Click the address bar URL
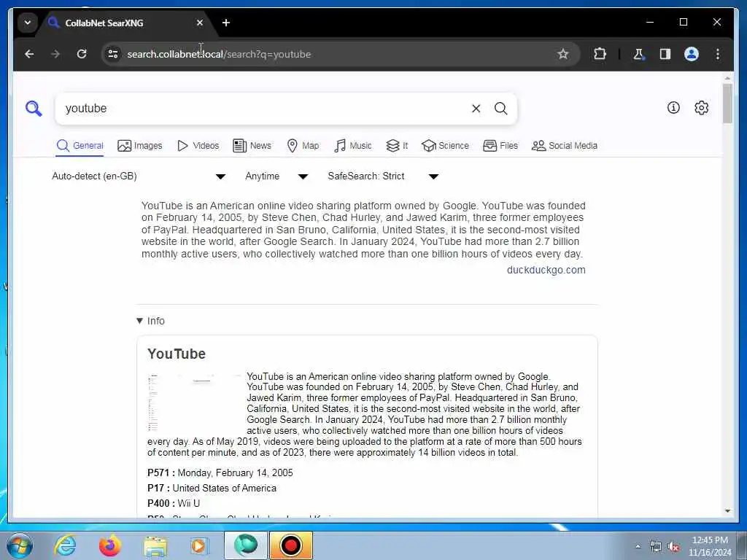747x560 pixels. 219,54
